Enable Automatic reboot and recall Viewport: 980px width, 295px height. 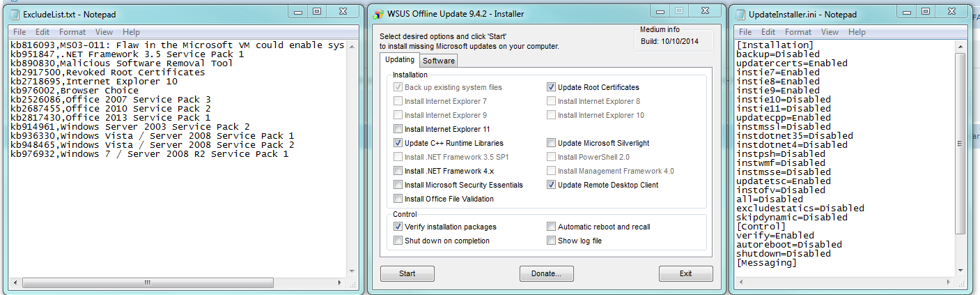(x=552, y=227)
